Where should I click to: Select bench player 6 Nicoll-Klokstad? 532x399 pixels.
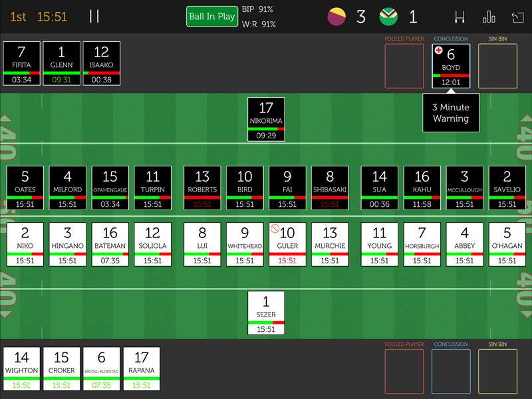pyautogui.click(x=102, y=369)
